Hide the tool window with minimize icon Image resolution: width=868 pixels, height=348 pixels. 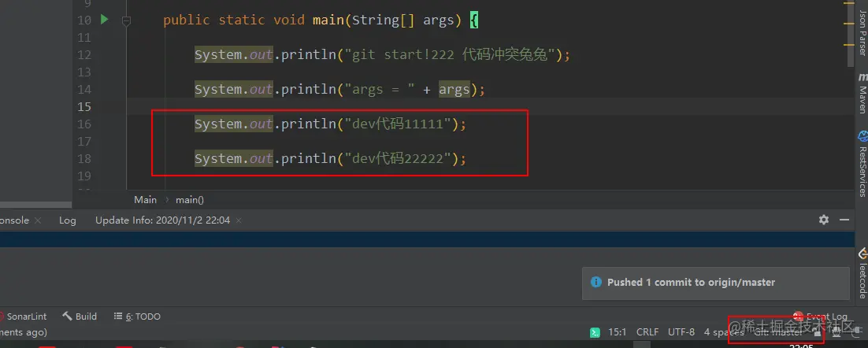coord(844,220)
